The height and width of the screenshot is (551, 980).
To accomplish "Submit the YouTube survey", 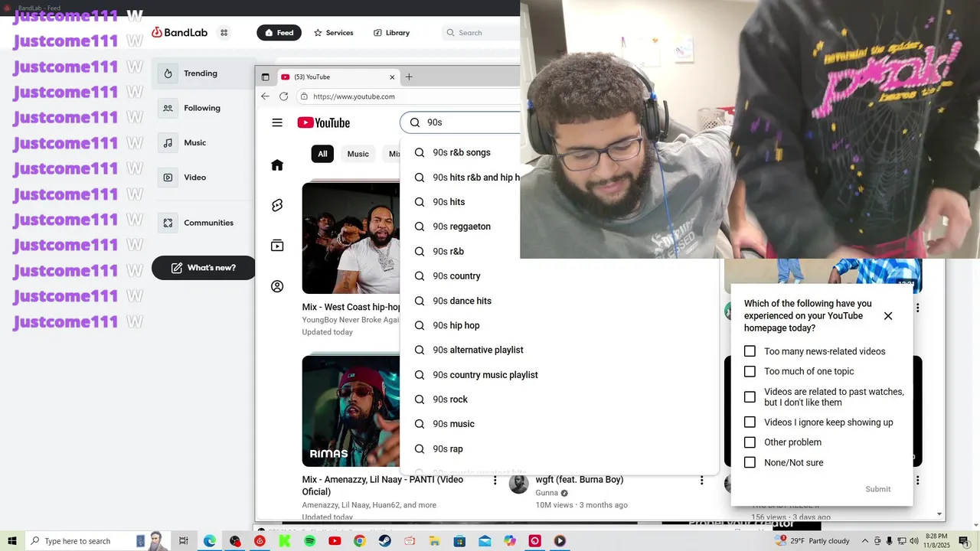I will click(x=877, y=489).
